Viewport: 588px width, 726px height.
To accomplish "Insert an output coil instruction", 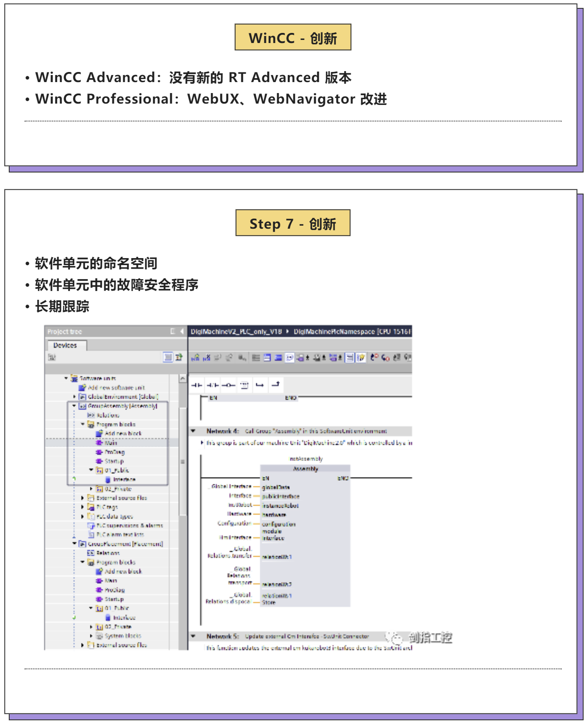I will tap(228, 385).
